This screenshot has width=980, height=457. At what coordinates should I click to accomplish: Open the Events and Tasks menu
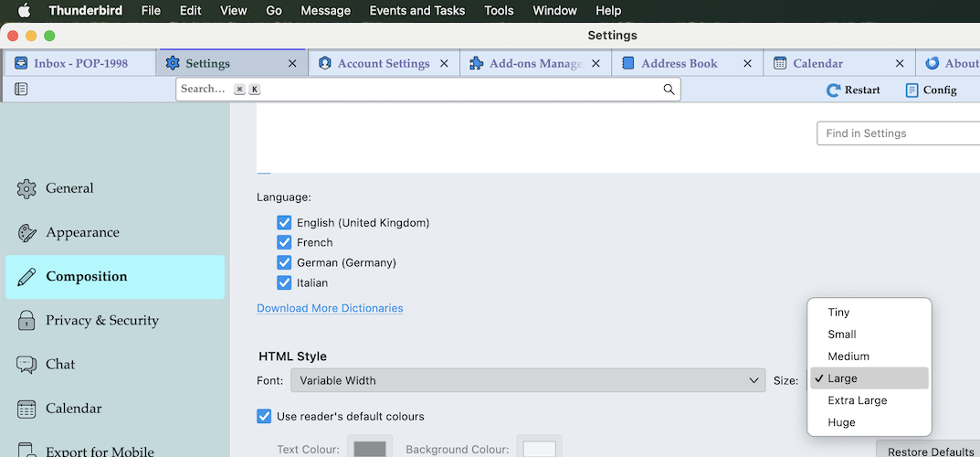pos(416,11)
